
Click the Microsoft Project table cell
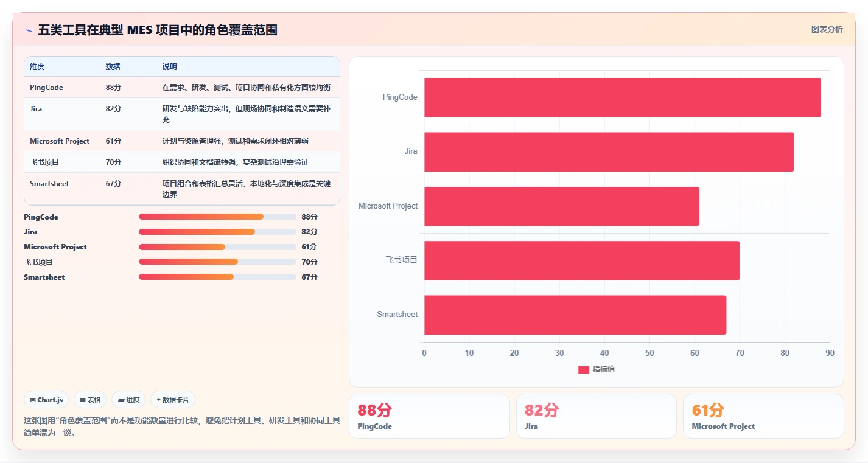[x=60, y=141]
